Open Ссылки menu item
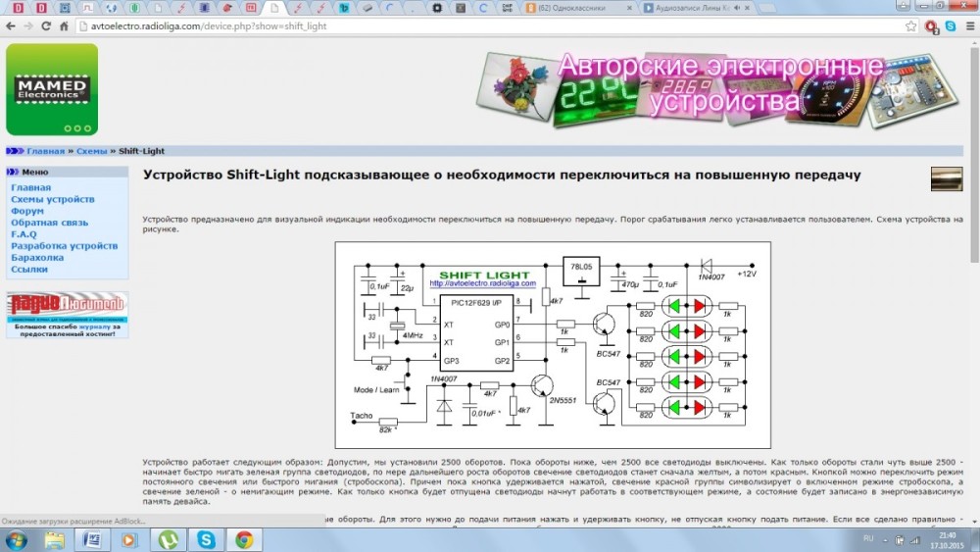This screenshot has width=980, height=552. click(x=28, y=270)
